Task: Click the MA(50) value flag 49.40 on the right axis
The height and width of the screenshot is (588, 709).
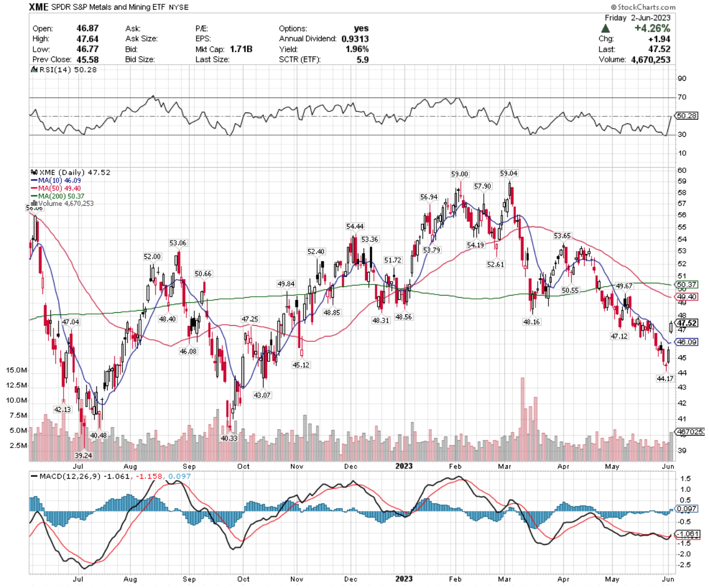Action: (687, 297)
